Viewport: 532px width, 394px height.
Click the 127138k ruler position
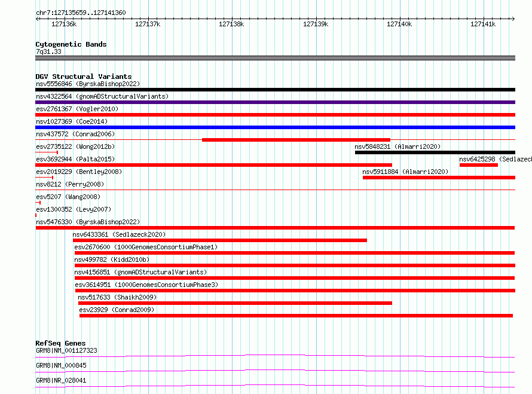coord(231,24)
